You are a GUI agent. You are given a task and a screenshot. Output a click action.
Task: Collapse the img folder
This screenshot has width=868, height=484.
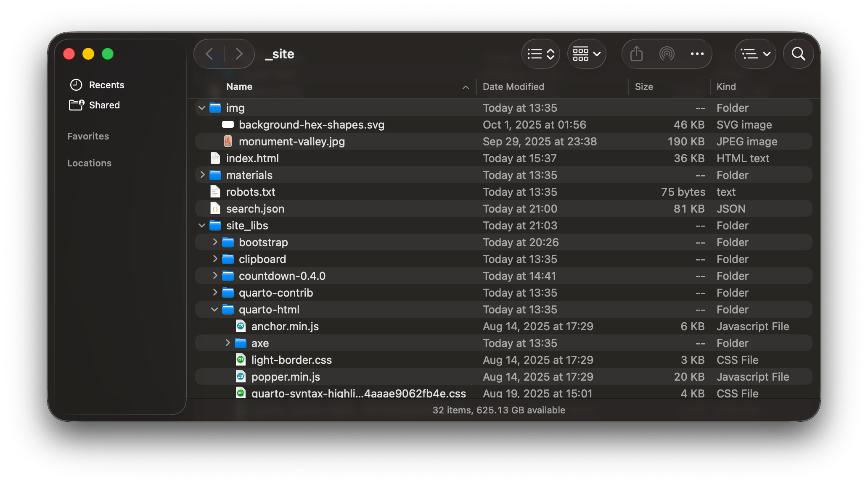tap(202, 108)
